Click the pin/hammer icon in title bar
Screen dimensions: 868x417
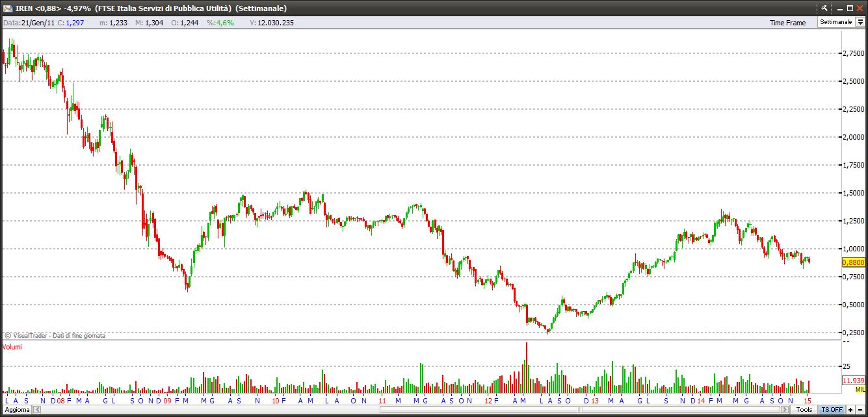click(x=824, y=8)
